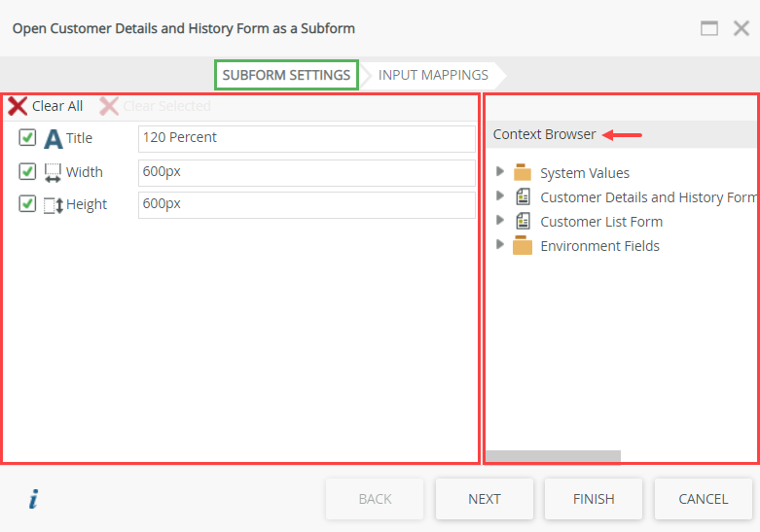Image resolution: width=760 pixels, height=532 pixels.
Task: Click the Customer List Form document icon
Action: coord(523,221)
